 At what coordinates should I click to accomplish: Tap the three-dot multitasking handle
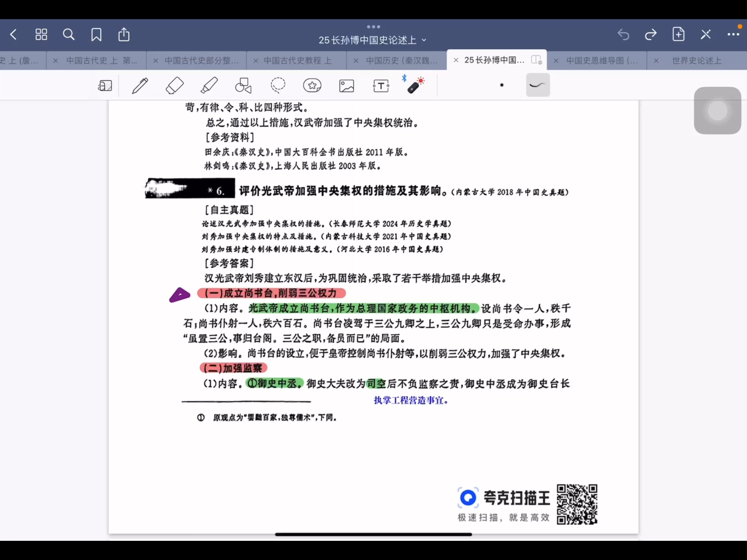pos(374,27)
